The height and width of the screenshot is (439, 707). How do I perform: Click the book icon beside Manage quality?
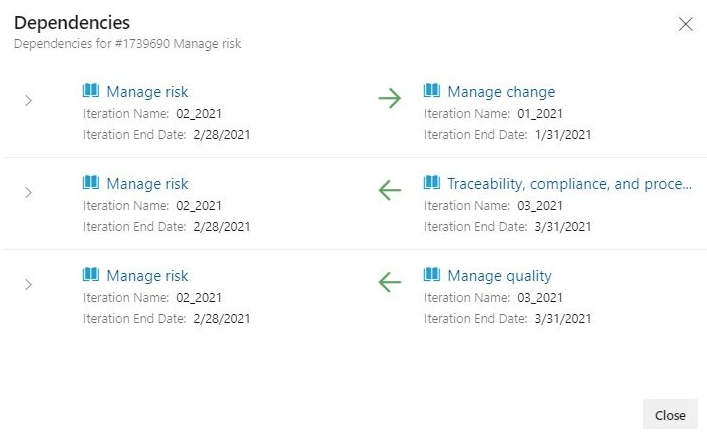(x=432, y=274)
